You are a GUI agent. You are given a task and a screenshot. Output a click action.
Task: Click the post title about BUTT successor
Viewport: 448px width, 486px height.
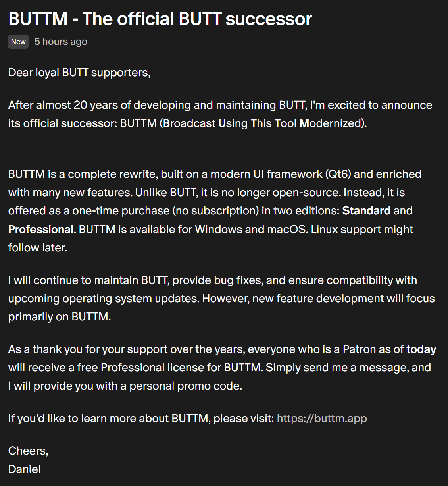click(x=160, y=19)
